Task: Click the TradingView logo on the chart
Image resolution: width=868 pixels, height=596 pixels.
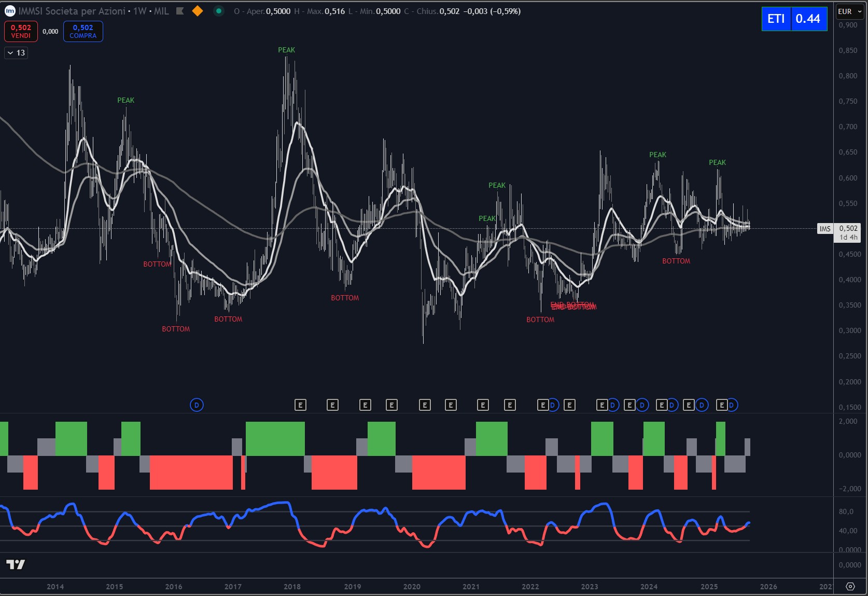Action: [x=16, y=564]
